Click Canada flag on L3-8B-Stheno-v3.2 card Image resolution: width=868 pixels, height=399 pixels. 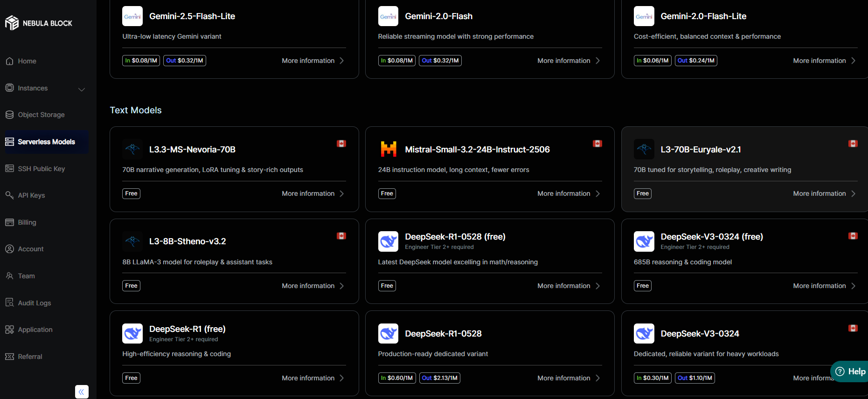click(x=341, y=236)
